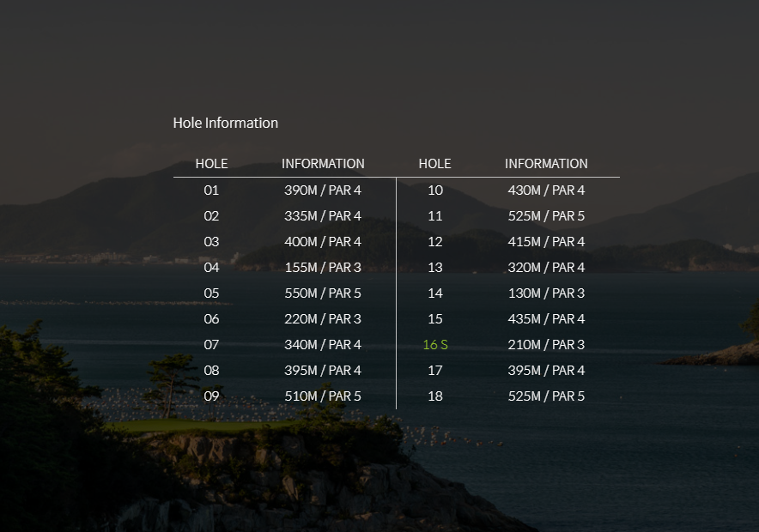Select hole 04 in the table
759x532 pixels.
[211, 268]
